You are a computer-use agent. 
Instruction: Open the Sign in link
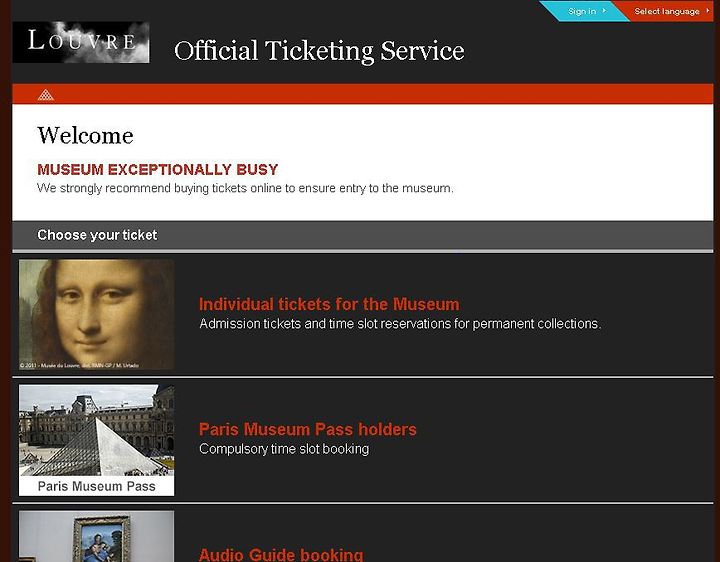coord(582,11)
